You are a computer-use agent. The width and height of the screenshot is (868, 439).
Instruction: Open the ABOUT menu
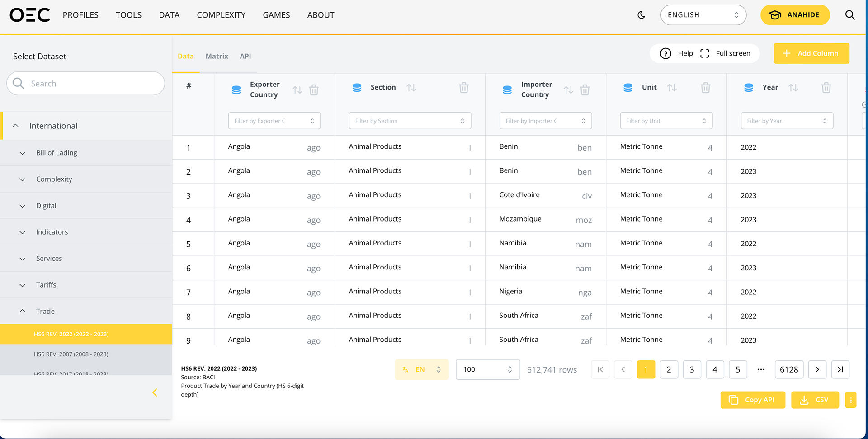(x=321, y=15)
